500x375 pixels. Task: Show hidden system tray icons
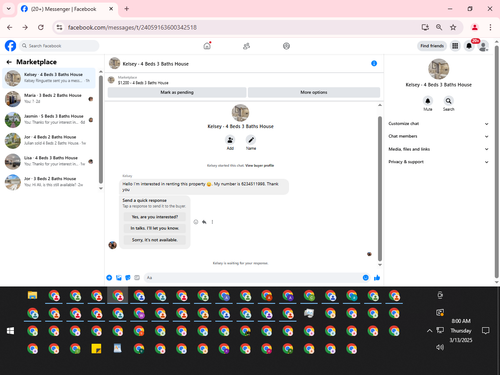(x=429, y=331)
